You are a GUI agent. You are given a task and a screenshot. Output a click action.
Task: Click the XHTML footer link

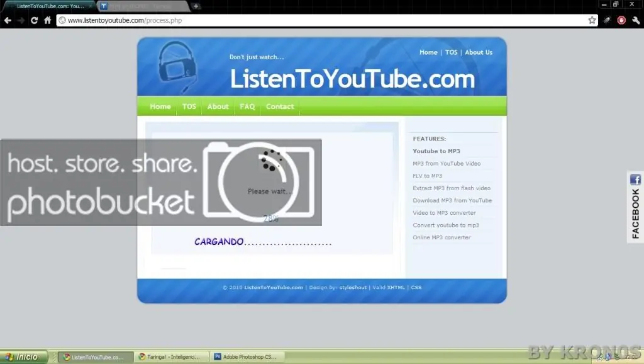click(x=396, y=288)
